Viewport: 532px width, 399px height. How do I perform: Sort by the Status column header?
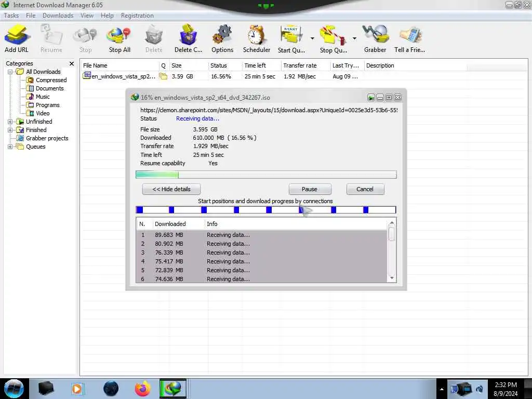click(x=225, y=65)
